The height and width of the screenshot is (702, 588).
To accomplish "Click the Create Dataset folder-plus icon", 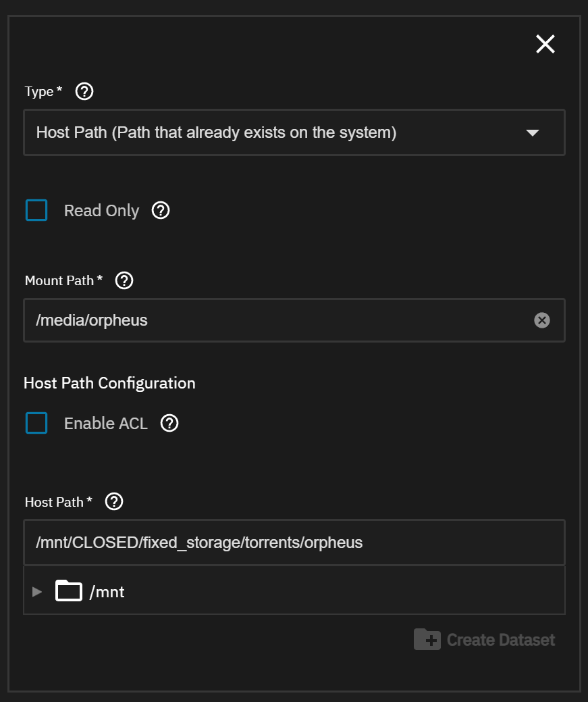I will [427, 639].
